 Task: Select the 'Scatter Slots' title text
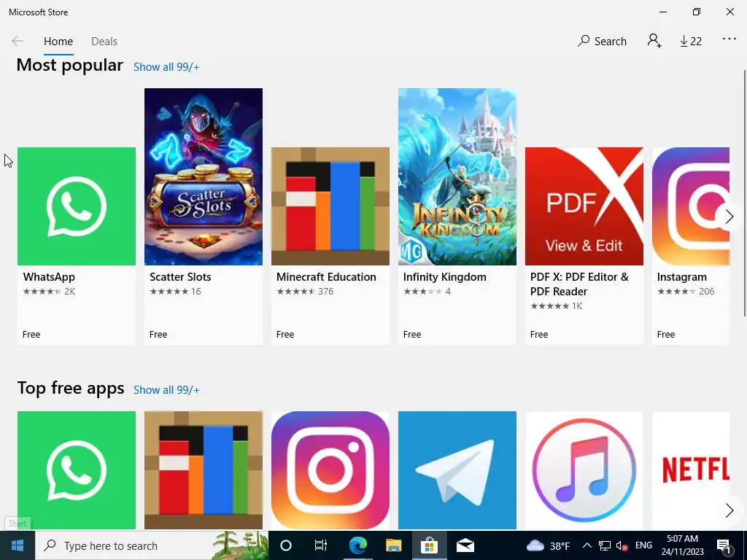pyautogui.click(x=180, y=277)
